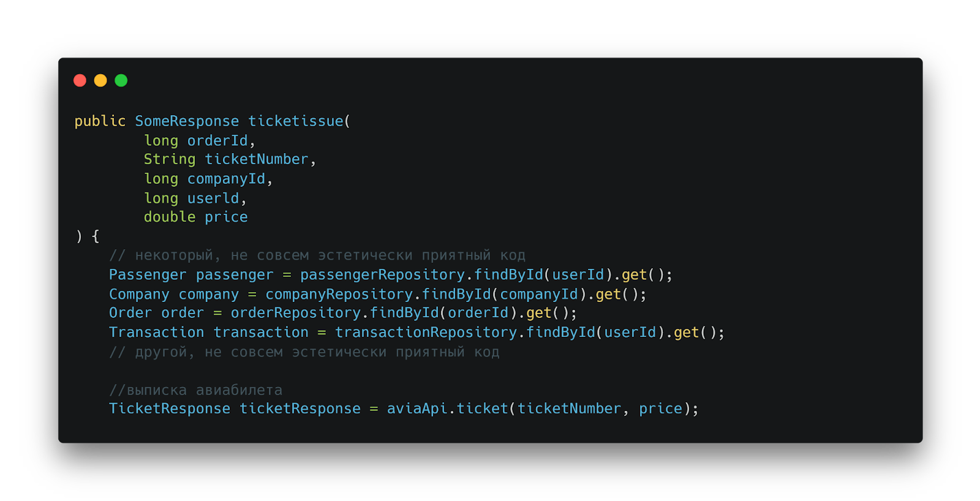Click the transactionRepository identifier

pos(426,333)
